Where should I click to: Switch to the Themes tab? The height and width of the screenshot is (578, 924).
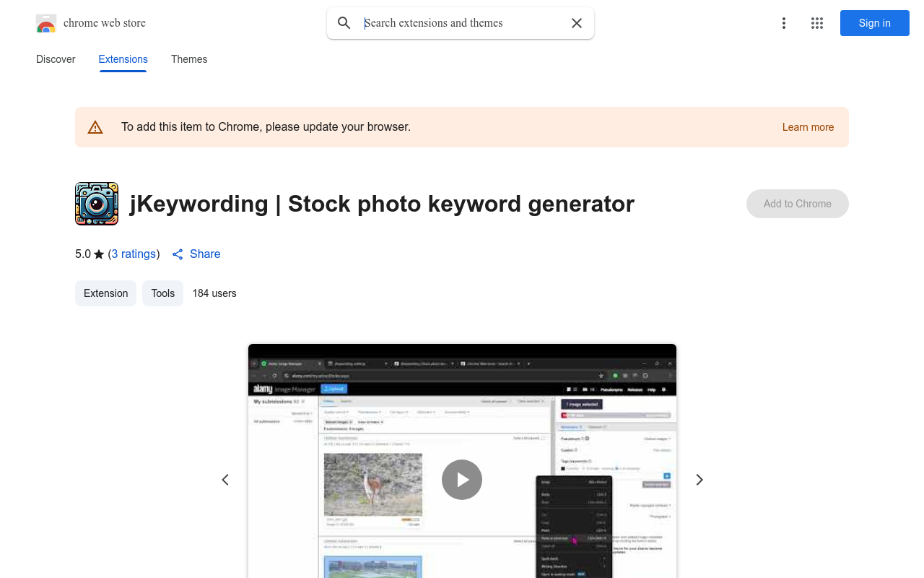[x=189, y=59]
